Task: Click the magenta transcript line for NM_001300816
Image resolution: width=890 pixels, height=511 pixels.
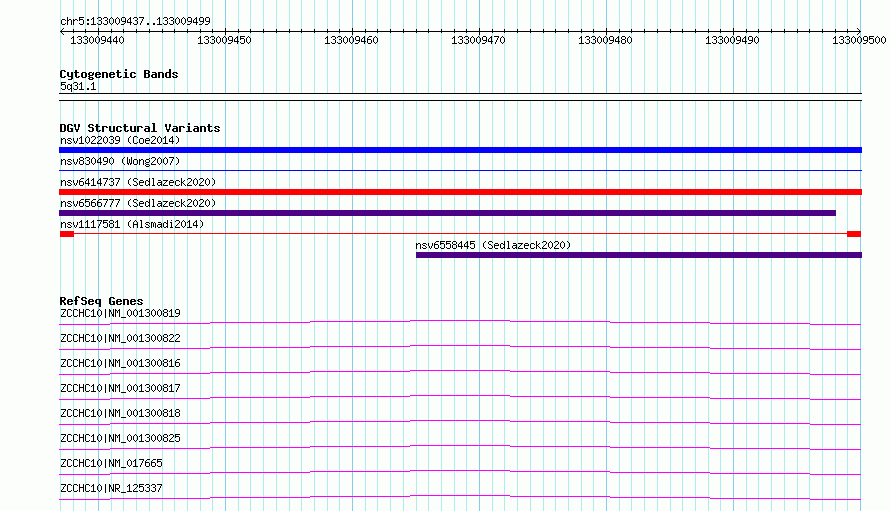Action: pyautogui.click(x=460, y=372)
